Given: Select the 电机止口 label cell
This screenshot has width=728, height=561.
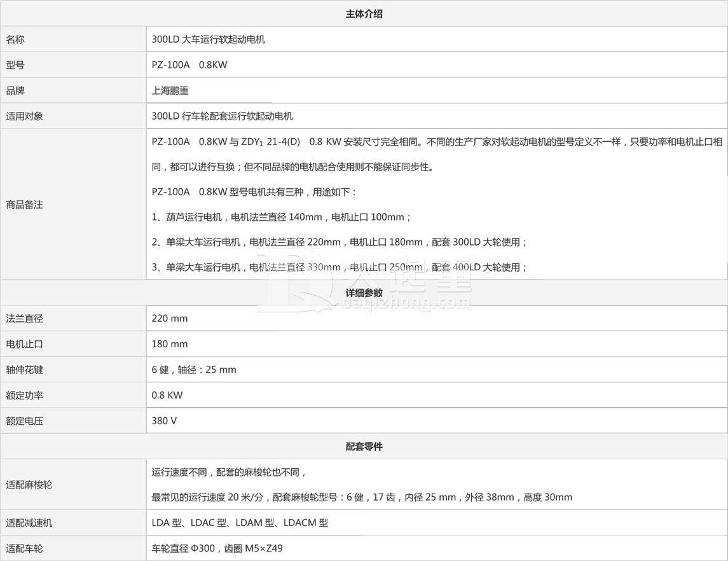Looking at the screenshot, I should (73, 344).
